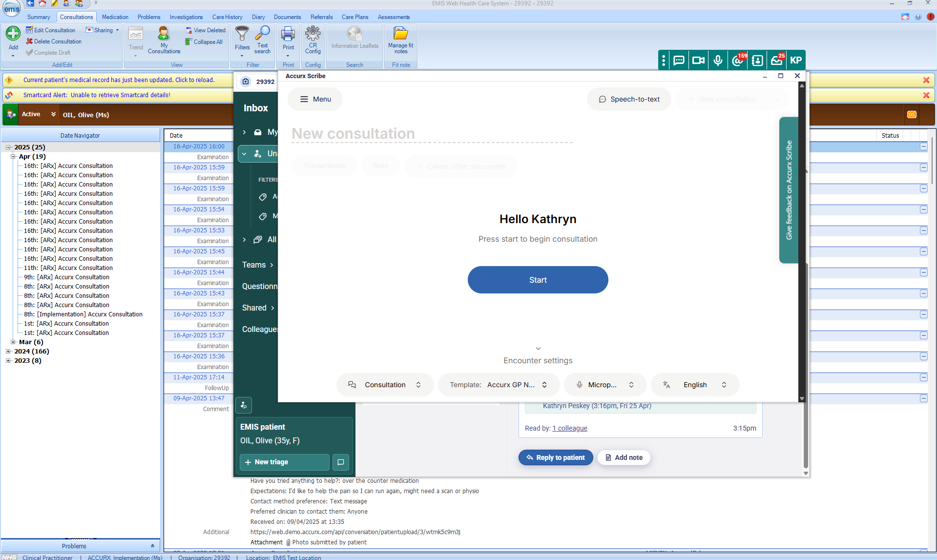This screenshot has width=937, height=560.
Task: Open the English language dropdown
Action: tap(695, 385)
